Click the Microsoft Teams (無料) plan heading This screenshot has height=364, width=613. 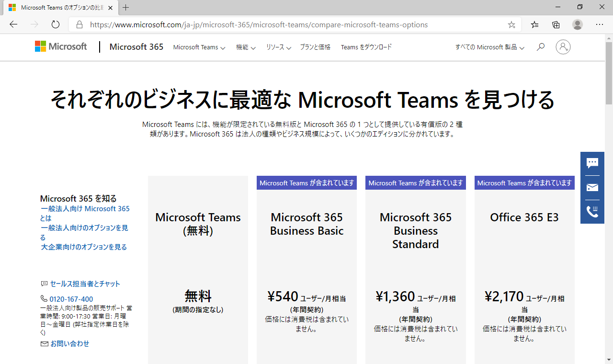[198, 224]
